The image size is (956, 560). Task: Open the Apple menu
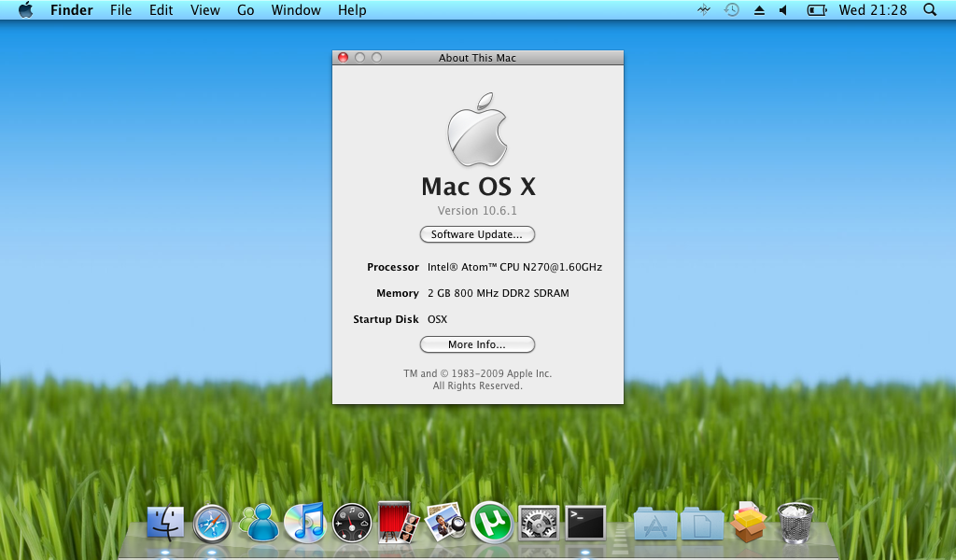(25, 9)
